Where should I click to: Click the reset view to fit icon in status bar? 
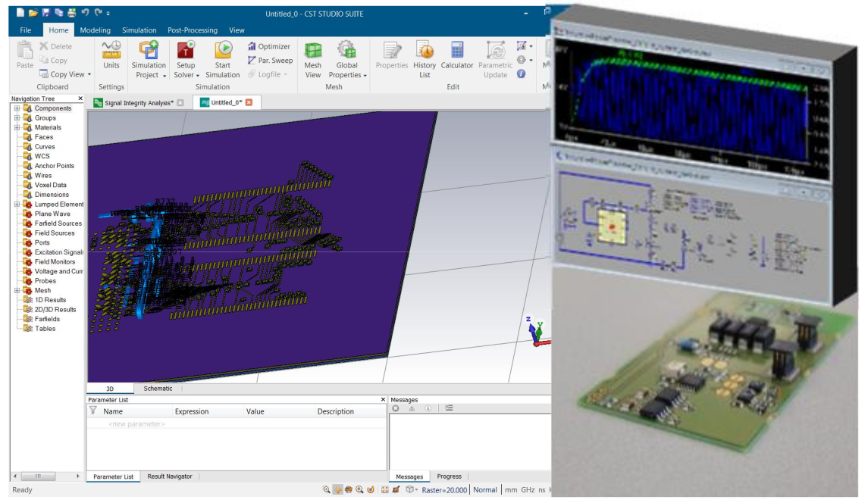click(x=385, y=489)
